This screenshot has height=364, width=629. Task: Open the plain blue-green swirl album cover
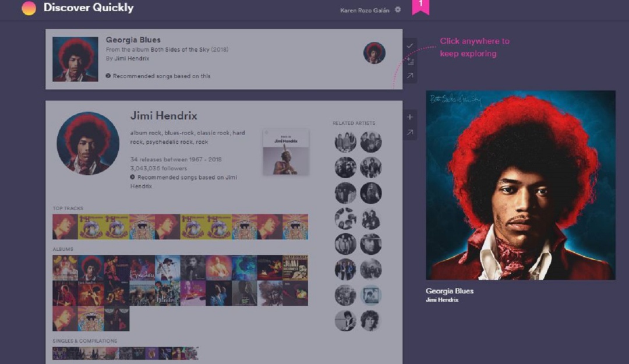click(244, 268)
